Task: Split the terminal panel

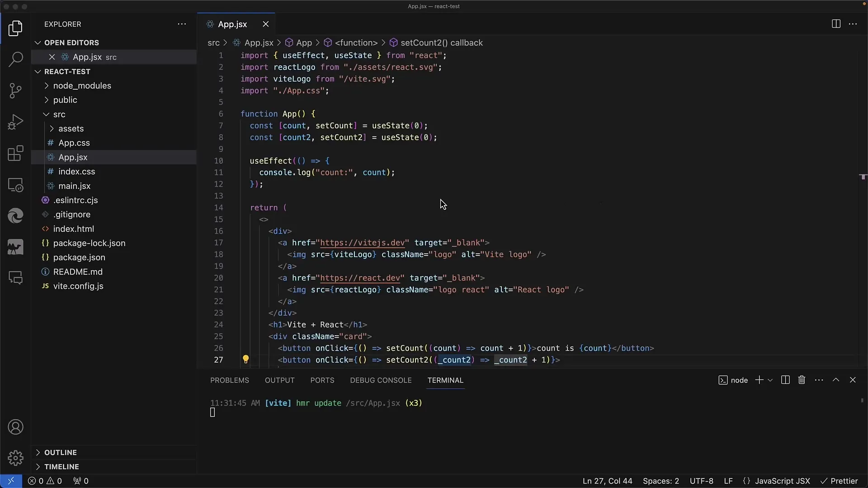Action: (x=785, y=380)
